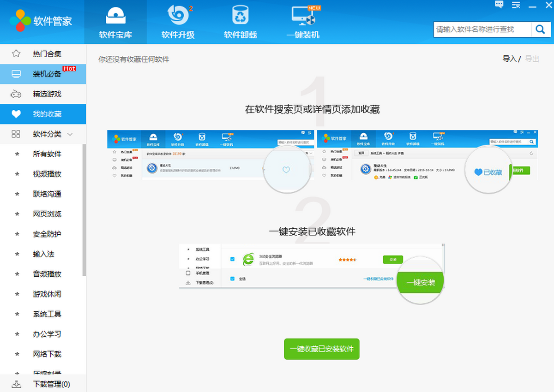Choose the 视频播放 category
This screenshot has height=392, width=554.
click(47, 174)
